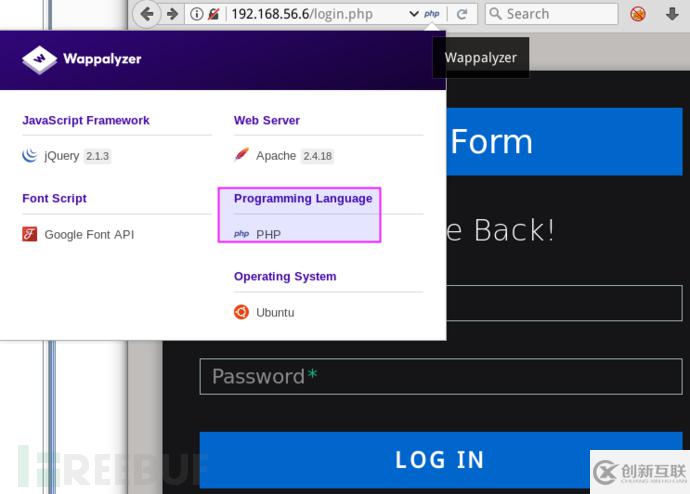Image resolution: width=690 pixels, height=494 pixels.
Task: Open the Wappalyzer title link
Action: pyautogui.click(x=102, y=59)
